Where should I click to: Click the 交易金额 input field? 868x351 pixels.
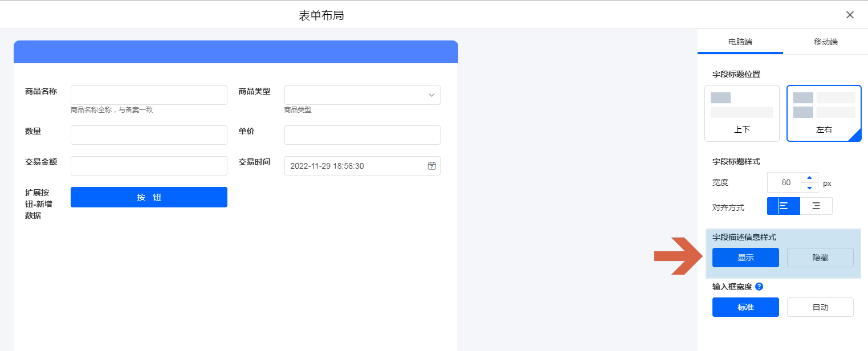pyautogui.click(x=149, y=166)
